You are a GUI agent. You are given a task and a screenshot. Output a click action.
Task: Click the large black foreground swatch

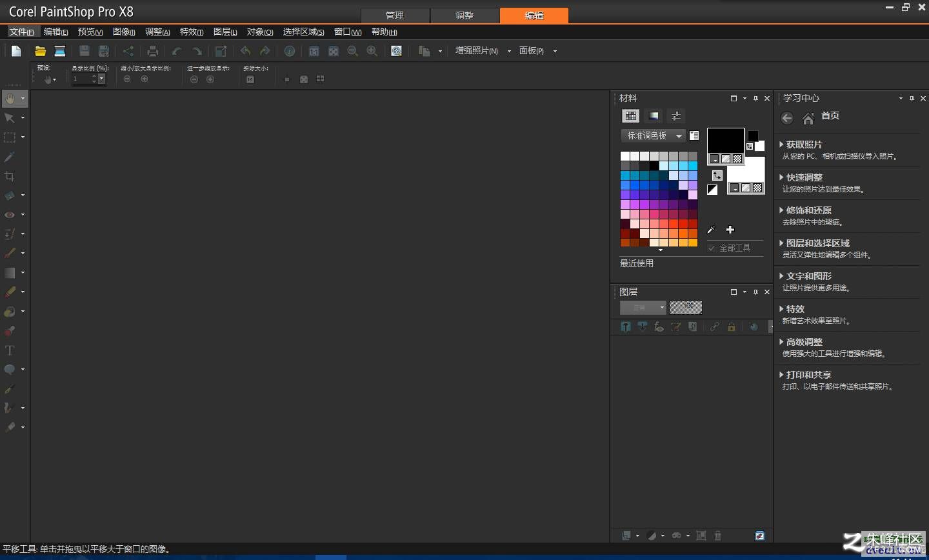(726, 140)
